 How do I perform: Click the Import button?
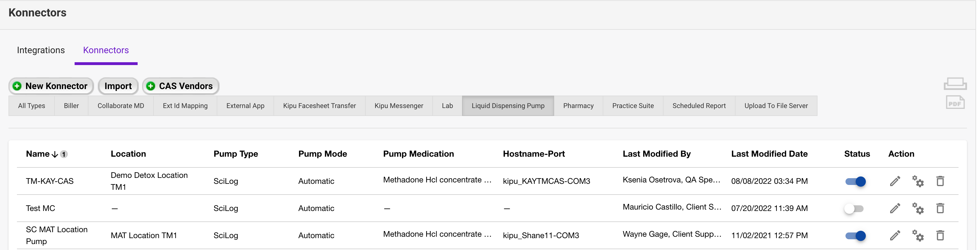118,86
